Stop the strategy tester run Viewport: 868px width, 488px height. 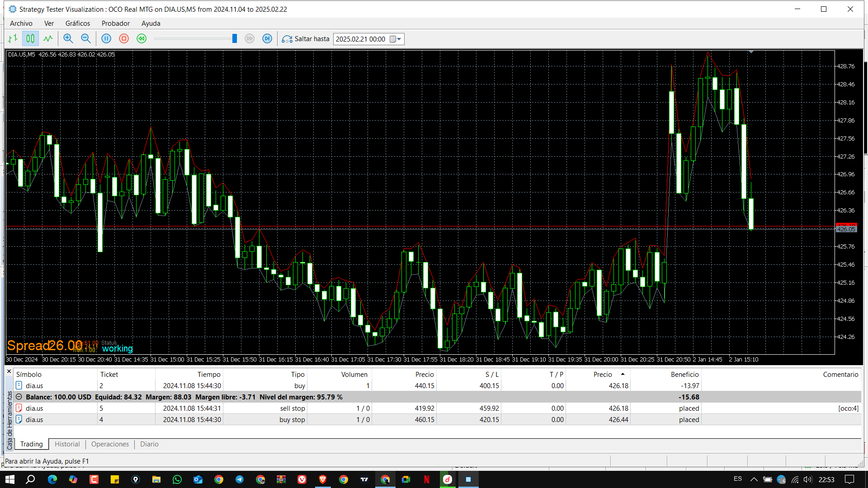pyautogui.click(x=124, y=39)
